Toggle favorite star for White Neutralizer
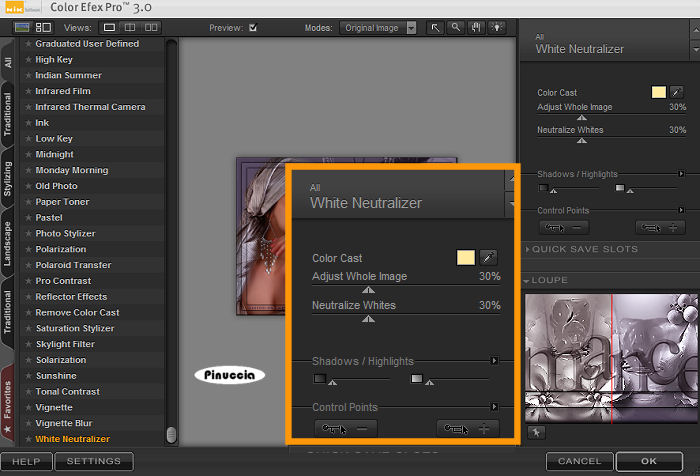Screen dimensions: 700x476 tap(29, 439)
